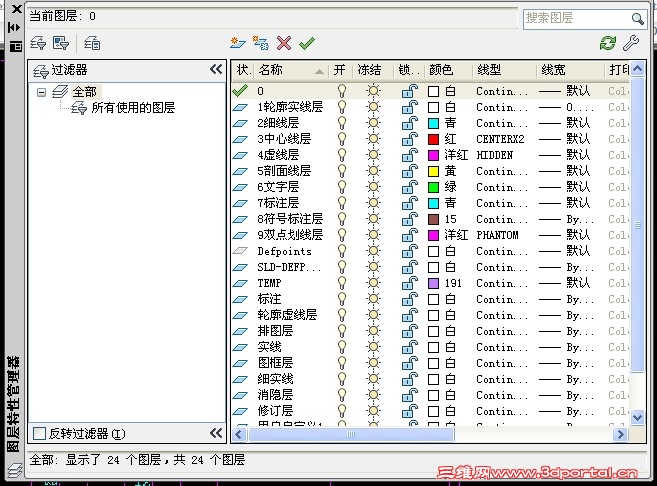The height and width of the screenshot is (486, 657).
Task: Turn off lightbulb of 9双点划线层
Action: coord(342,235)
